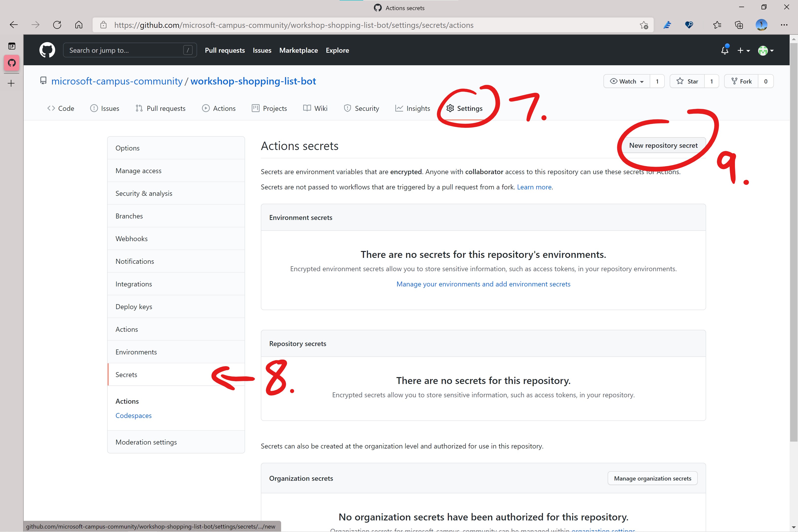Expand the Watch dropdown

(x=627, y=82)
